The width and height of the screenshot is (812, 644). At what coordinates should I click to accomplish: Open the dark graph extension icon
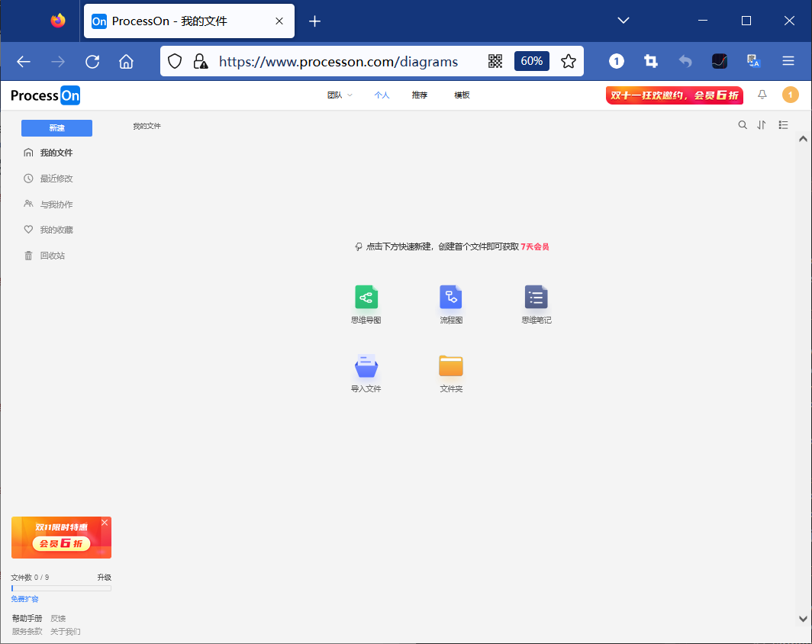point(720,62)
